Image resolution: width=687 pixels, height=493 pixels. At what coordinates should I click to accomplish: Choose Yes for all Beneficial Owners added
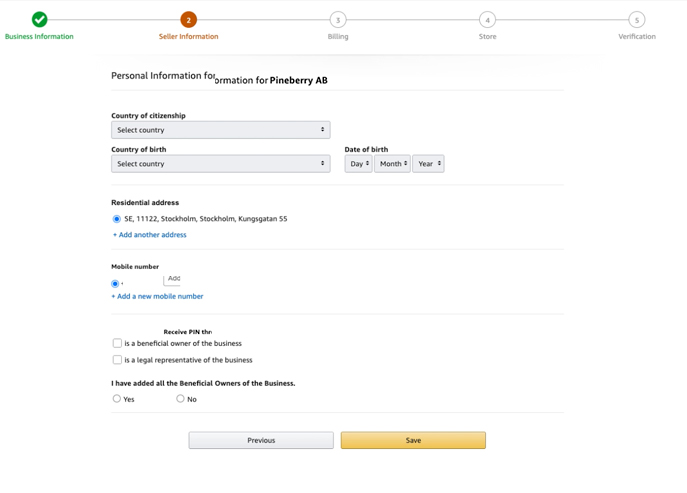click(117, 398)
